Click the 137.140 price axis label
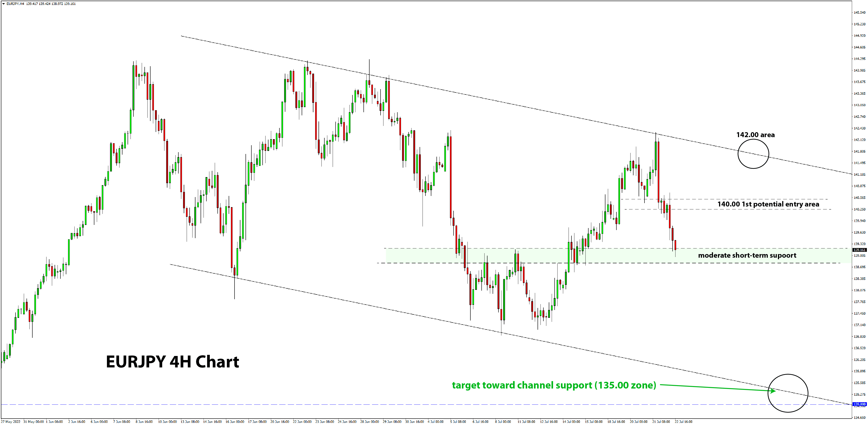This screenshot has width=868, height=426. [x=859, y=325]
